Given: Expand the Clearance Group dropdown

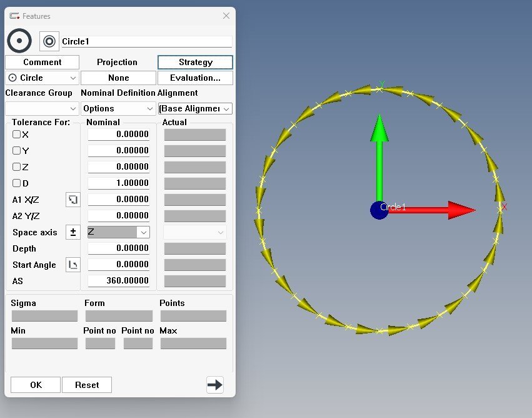Looking at the screenshot, I should 42,109.
